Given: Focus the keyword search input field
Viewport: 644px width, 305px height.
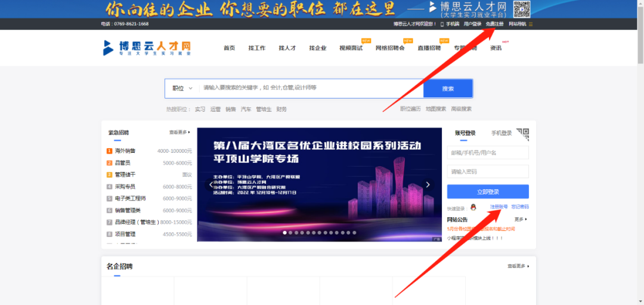Looking at the screenshot, I should pyautogui.click(x=311, y=88).
